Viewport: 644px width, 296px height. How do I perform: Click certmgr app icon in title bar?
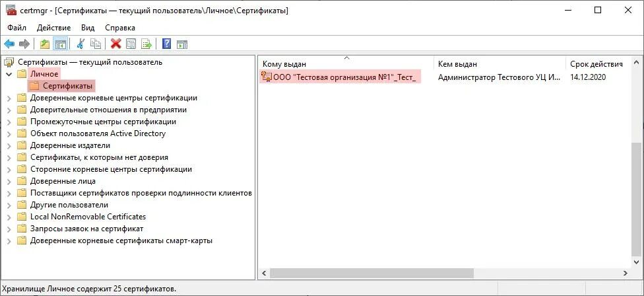point(11,11)
